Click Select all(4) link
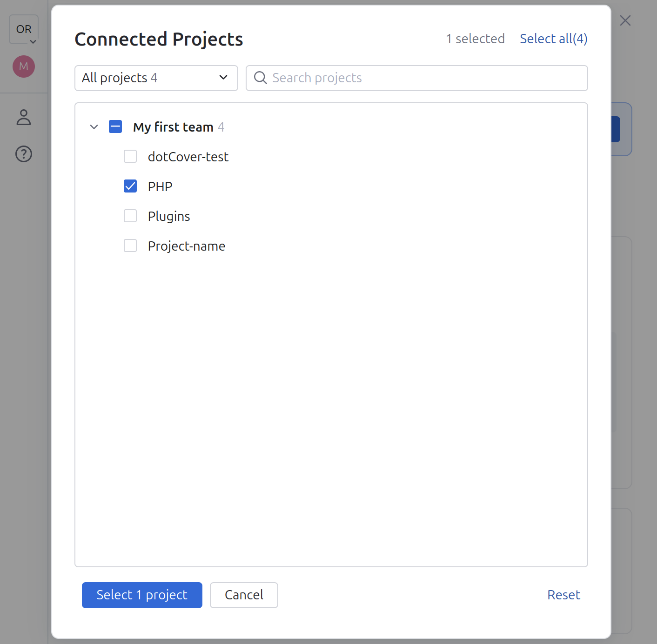 pos(553,39)
